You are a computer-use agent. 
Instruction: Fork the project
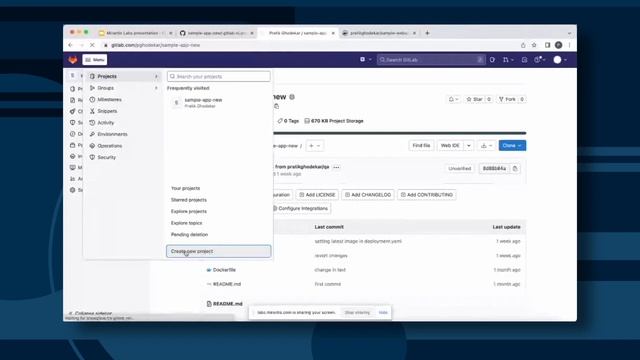507,99
